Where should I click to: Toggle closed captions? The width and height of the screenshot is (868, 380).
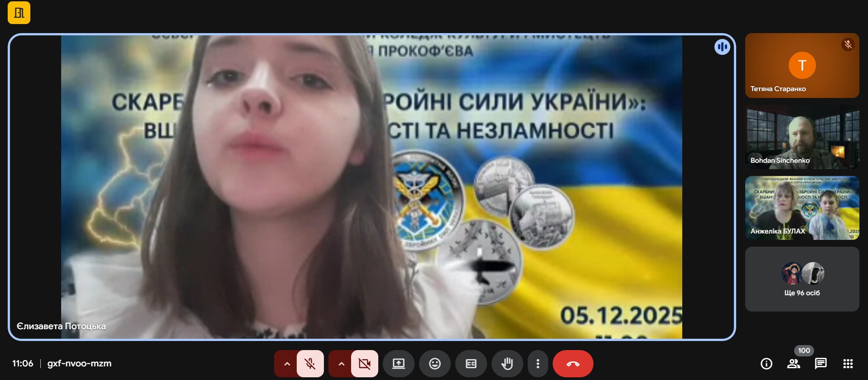(471, 364)
